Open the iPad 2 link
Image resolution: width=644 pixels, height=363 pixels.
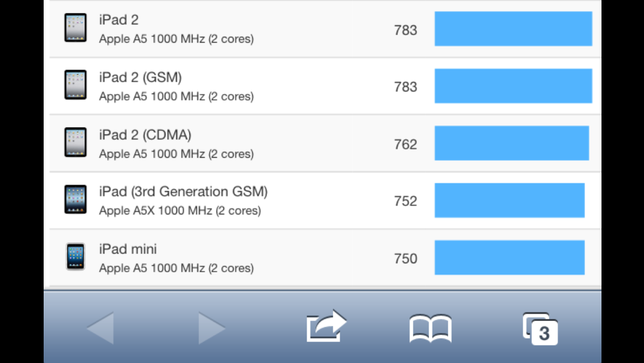coord(118,20)
